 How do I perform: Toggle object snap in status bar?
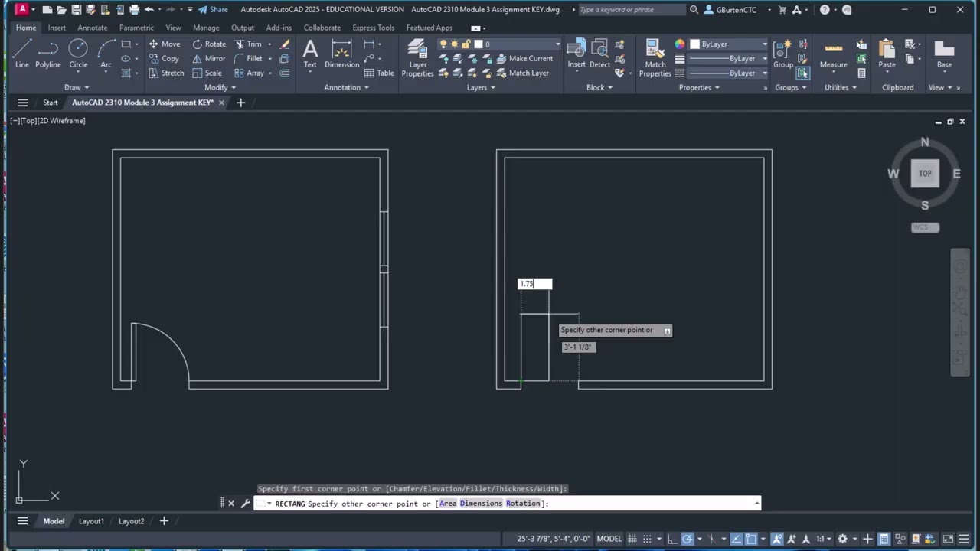pyautogui.click(x=751, y=539)
